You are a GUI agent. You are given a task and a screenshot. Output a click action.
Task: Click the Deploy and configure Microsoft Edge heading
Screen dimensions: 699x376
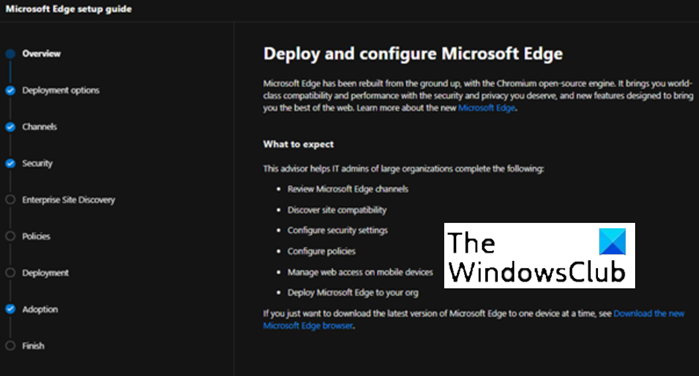[413, 54]
